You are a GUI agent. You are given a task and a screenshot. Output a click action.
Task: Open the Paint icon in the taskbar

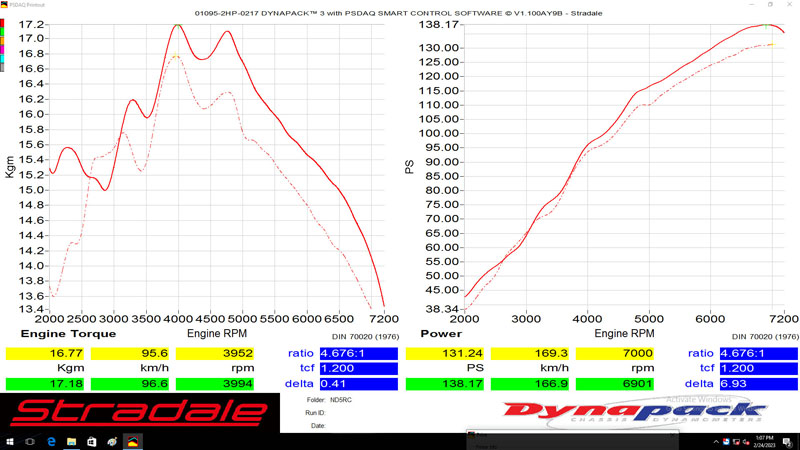112,442
